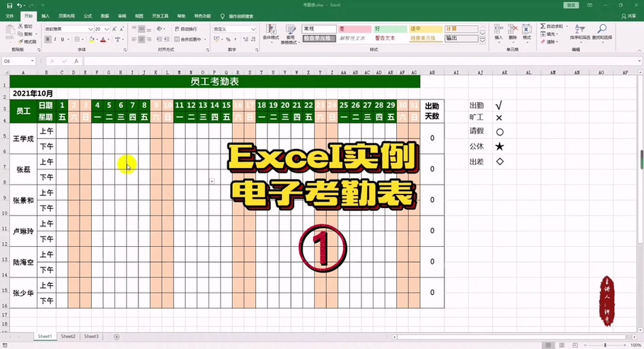Image resolution: width=644 pixels, height=349 pixels.
Task: Click the Save icon in quick access toolbar
Action: tap(10, 5)
